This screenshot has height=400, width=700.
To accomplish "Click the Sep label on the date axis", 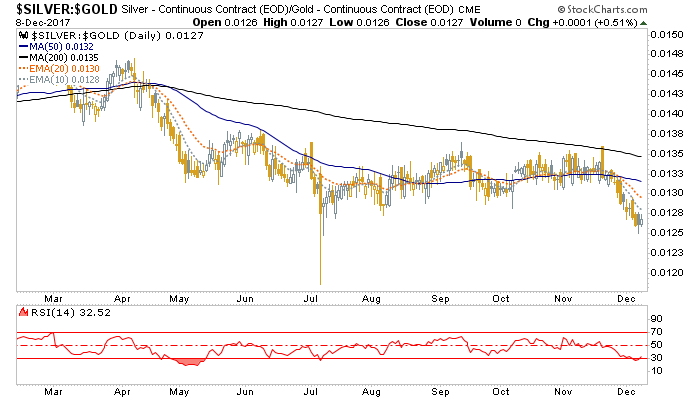I will click(x=438, y=298).
